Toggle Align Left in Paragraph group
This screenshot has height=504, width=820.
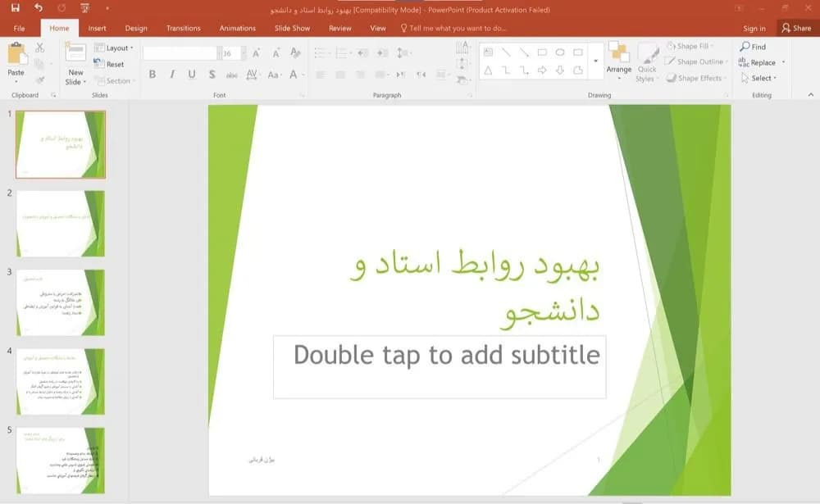[321, 75]
